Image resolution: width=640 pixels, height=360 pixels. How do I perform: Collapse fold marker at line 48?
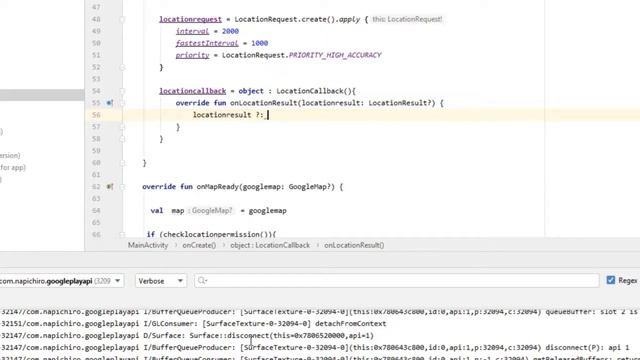[122, 19]
